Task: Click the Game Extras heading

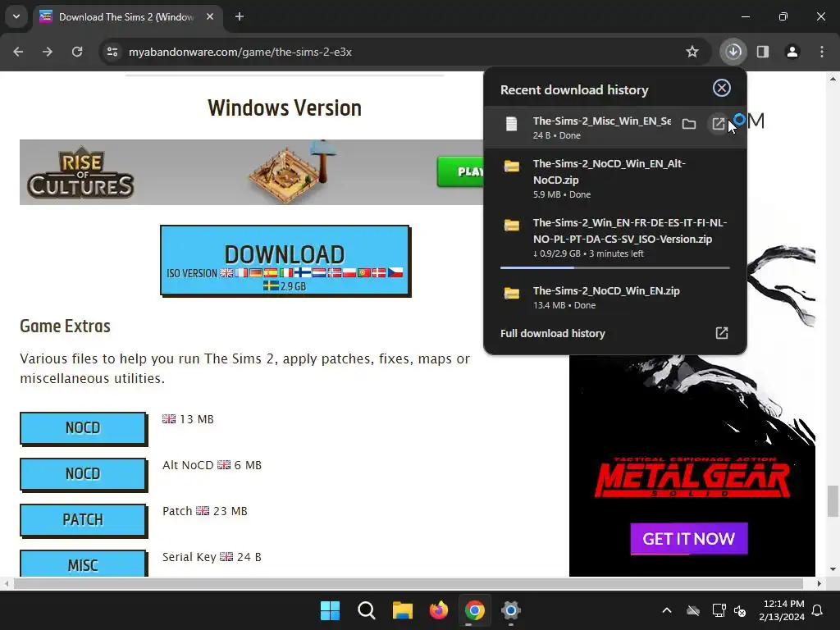Action: point(65,326)
